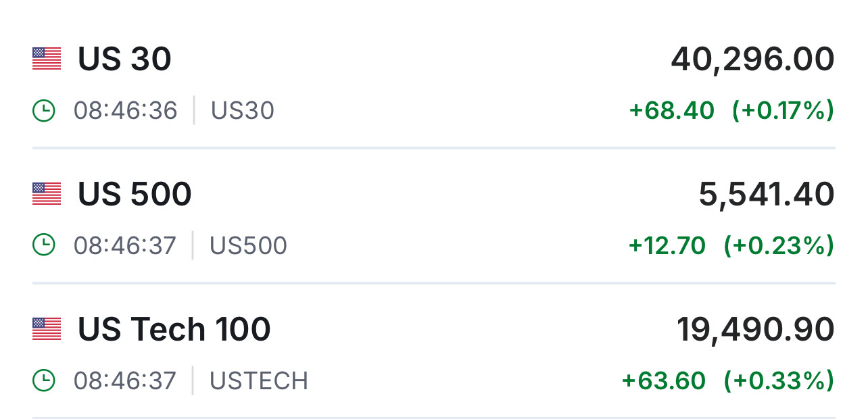Select the US500 ticker symbol

click(x=248, y=245)
